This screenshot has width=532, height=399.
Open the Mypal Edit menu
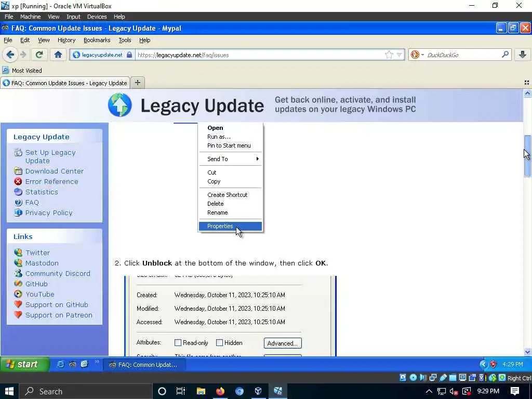(25, 40)
